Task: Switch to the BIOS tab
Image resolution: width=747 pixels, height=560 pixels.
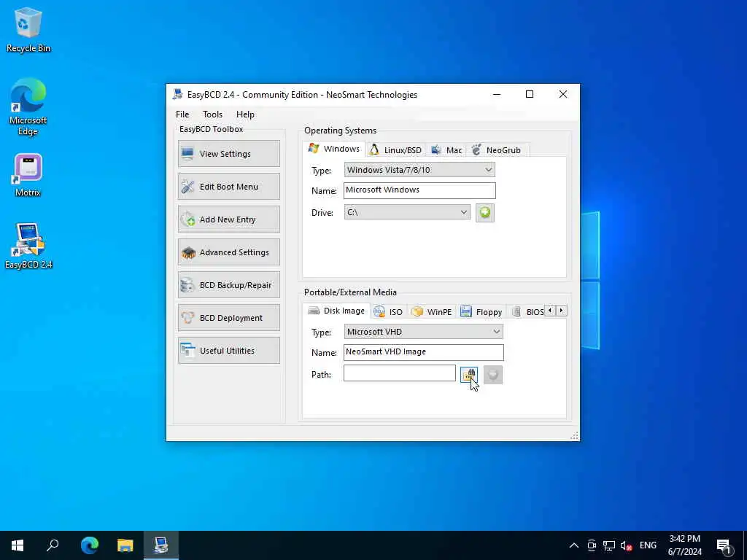Action: click(527, 312)
